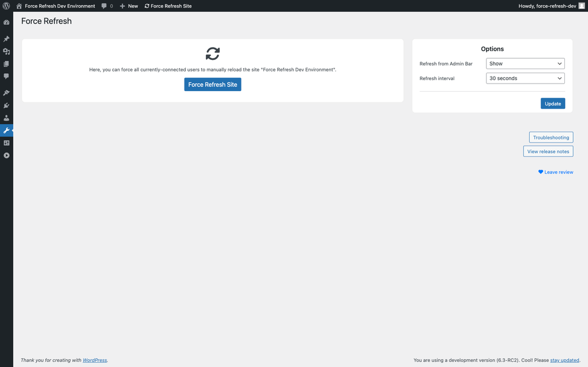
Task: Click the Update button in Options
Action: 552,103
